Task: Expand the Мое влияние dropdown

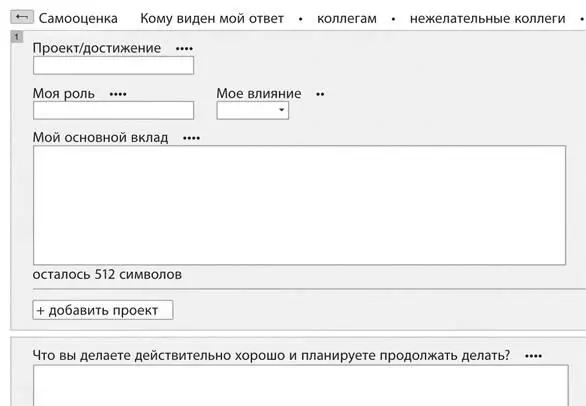Action: [253, 110]
